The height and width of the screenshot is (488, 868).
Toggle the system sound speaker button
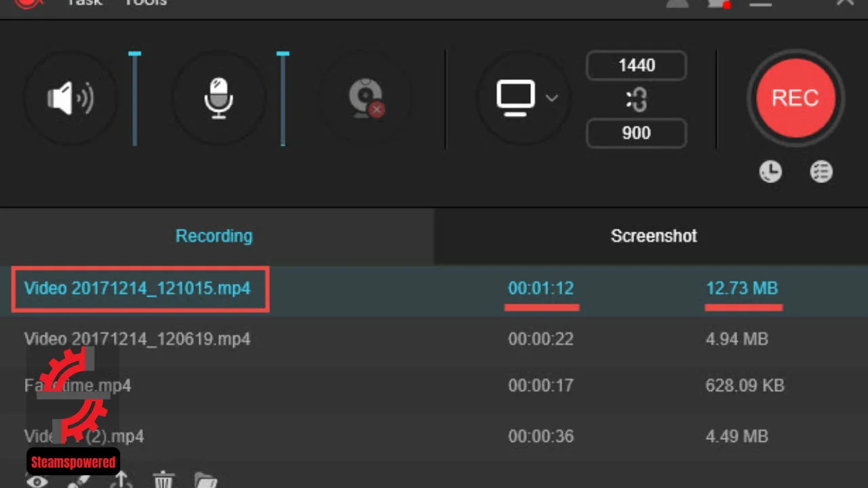(71, 99)
